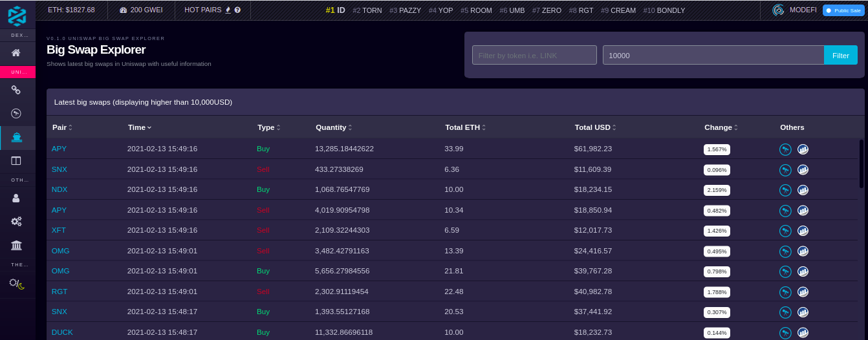Open the gears configuration icon in sidebar

pyautogui.click(x=16, y=221)
